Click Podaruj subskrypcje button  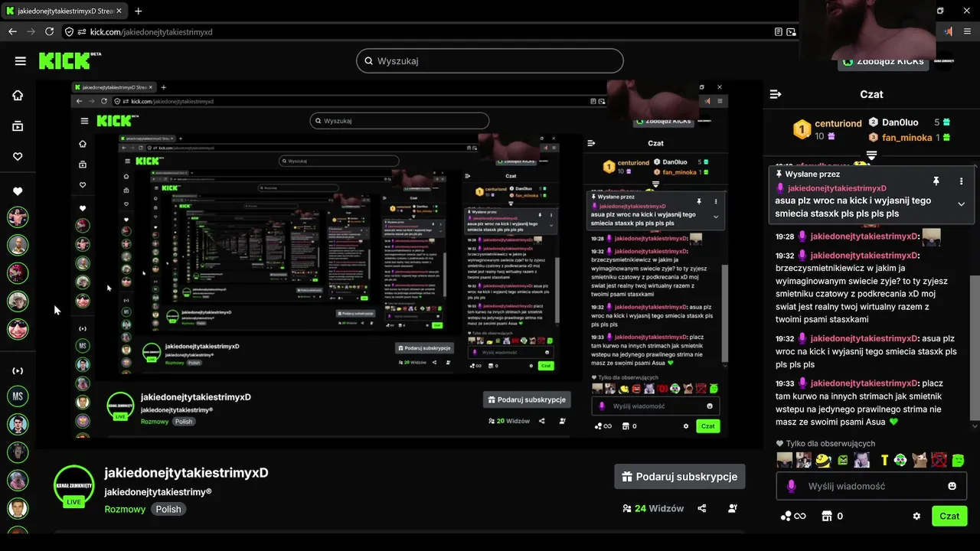pos(680,476)
